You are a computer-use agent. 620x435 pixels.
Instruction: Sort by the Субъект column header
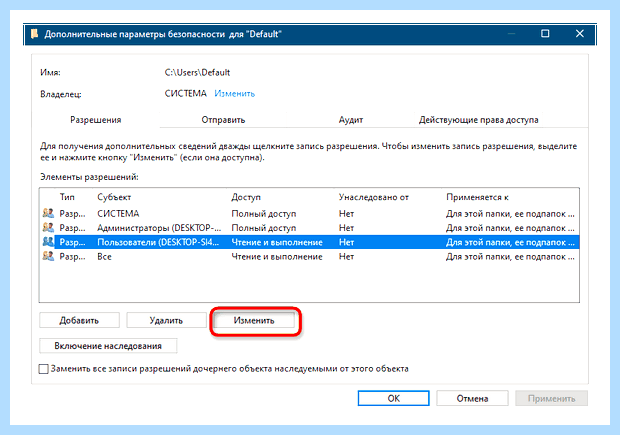point(114,197)
